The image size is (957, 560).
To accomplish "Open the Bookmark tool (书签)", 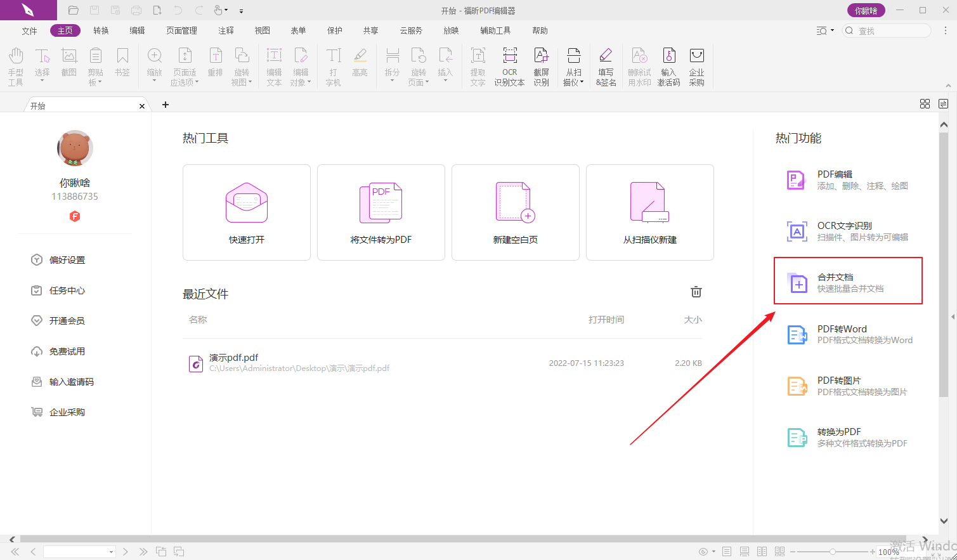I will pos(122,62).
